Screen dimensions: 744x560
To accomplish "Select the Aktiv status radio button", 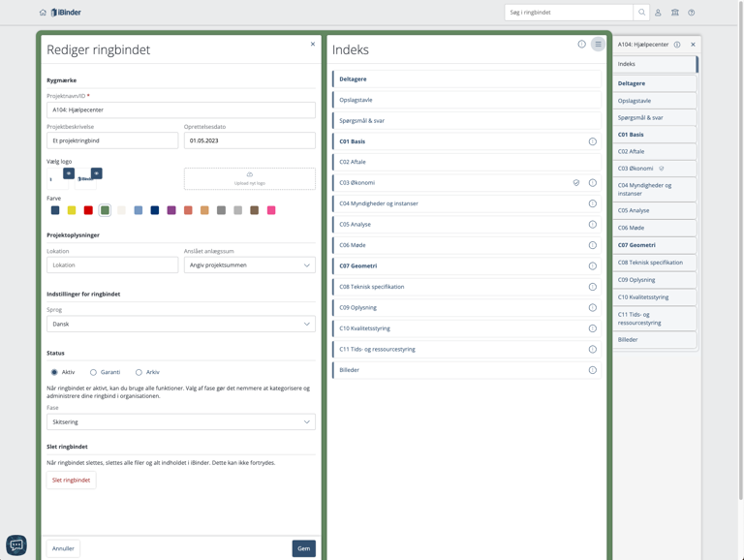I will point(54,372).
